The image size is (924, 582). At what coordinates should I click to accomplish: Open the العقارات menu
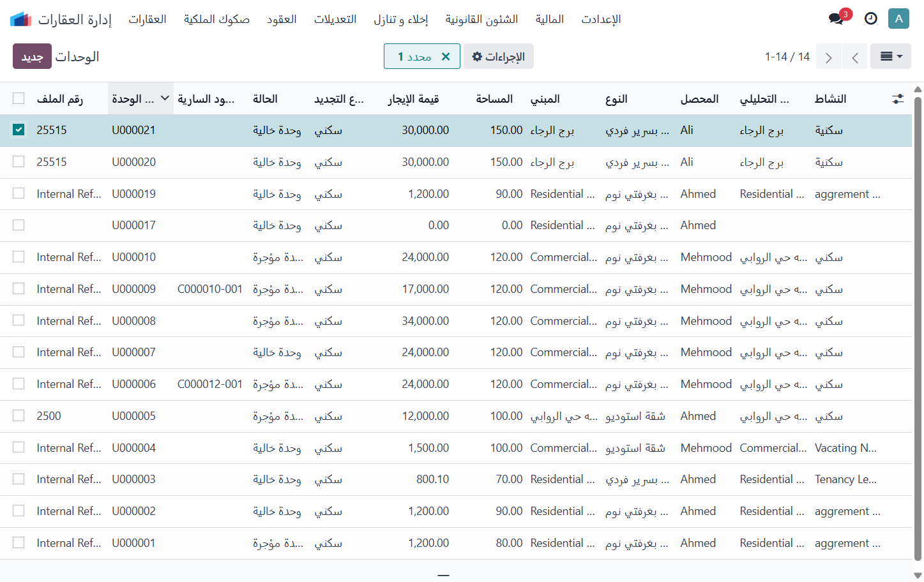[x=148, y=19]
